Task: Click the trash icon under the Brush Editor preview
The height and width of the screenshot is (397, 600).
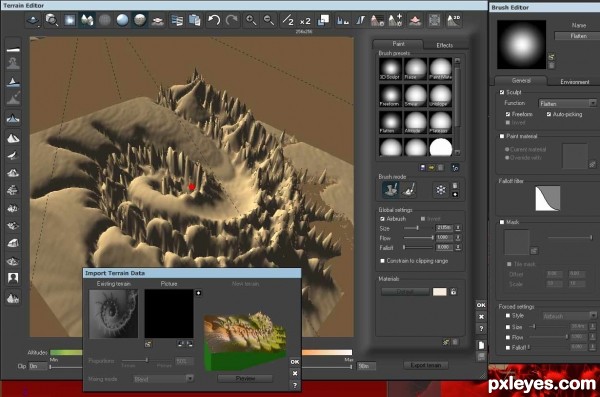Action: coord(551,65)
